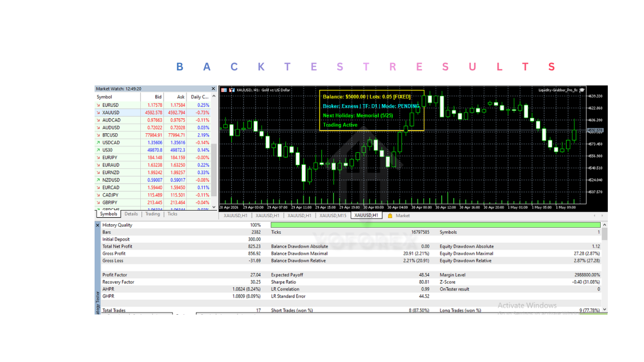Click the down arrow icon beside BTCUSD
The width and height of the screenshot is (644, 362).
point(98,135)
